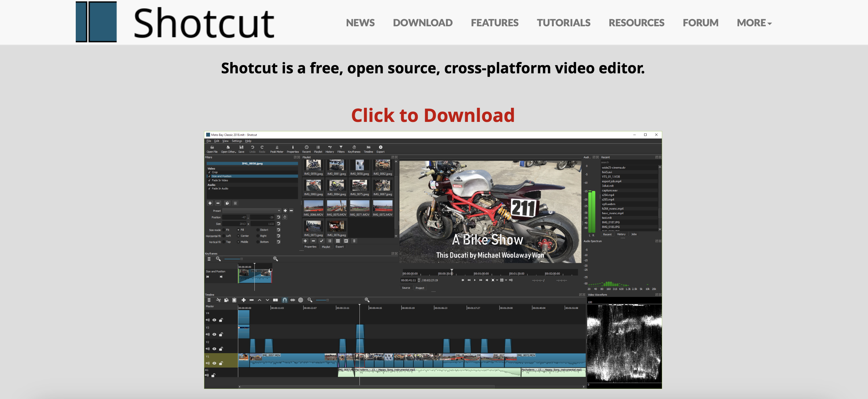The image size is (868, 399).
Task: Uncheck the Crop filter
Action: click(210, 172)
